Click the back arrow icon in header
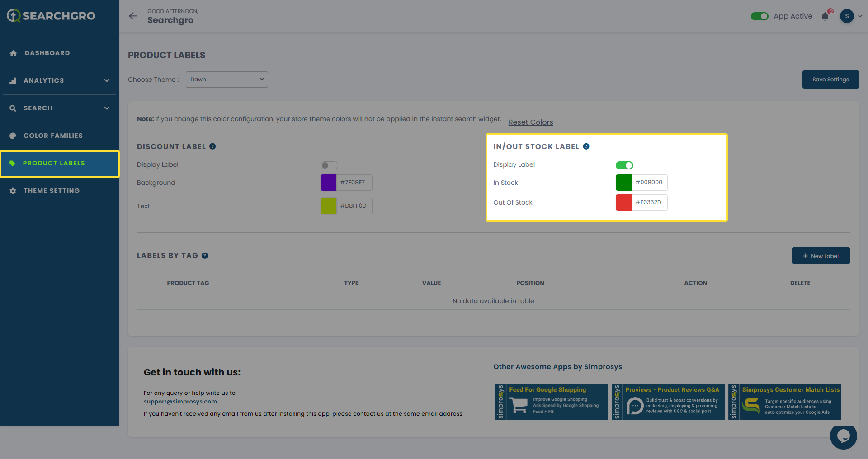The height and width of the screenshot is (459, 868). tap(133, 16)
